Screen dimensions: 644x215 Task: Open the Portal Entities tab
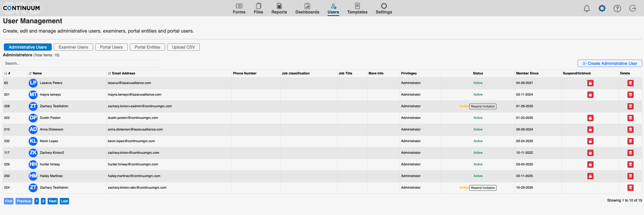click(147, 47)
